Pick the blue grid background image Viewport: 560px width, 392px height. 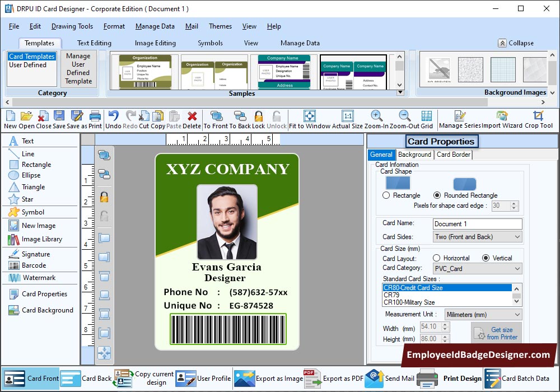point(504,69)
